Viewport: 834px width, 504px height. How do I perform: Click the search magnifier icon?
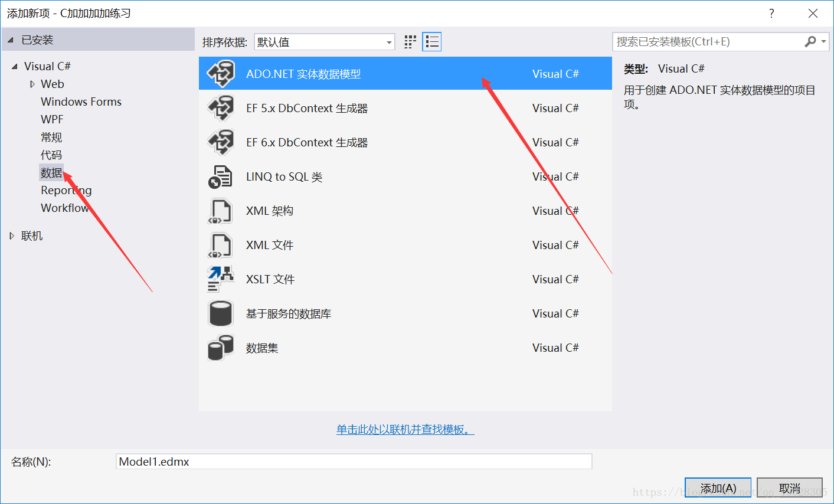(810, 41)
